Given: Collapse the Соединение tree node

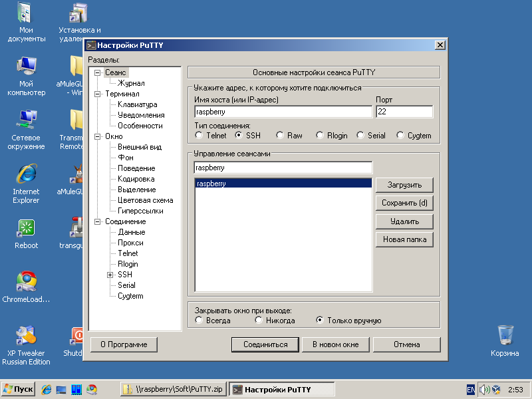Looking at the screenshot, I should click(x=97, y=221).
